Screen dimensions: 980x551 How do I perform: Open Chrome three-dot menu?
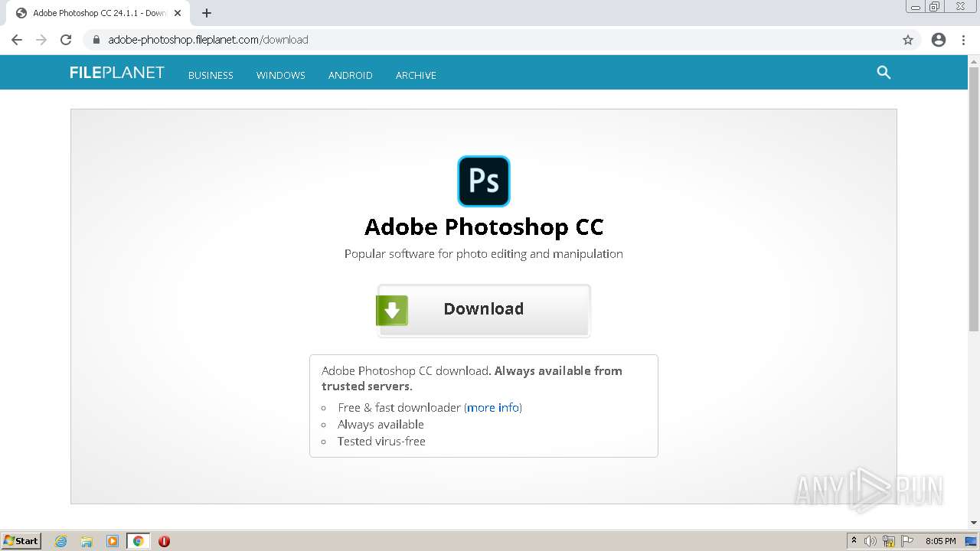click(964, 40)
